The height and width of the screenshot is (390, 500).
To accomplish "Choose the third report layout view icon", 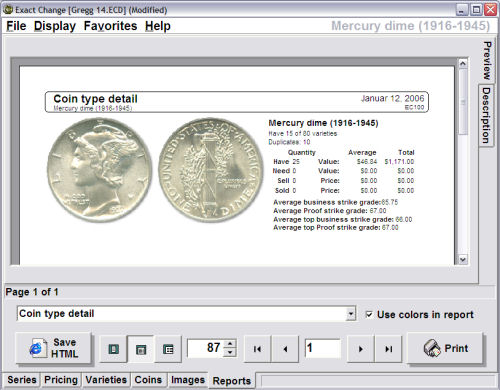I will tap(168, 349).
